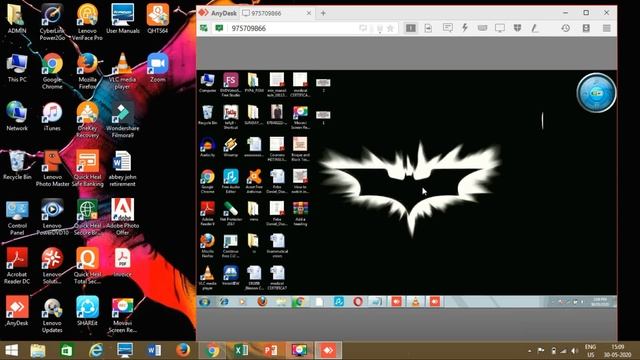Open the AnyDesk chat icon in toolbar
This screenshot has width=640, height=360.
(x=447, y=28)
